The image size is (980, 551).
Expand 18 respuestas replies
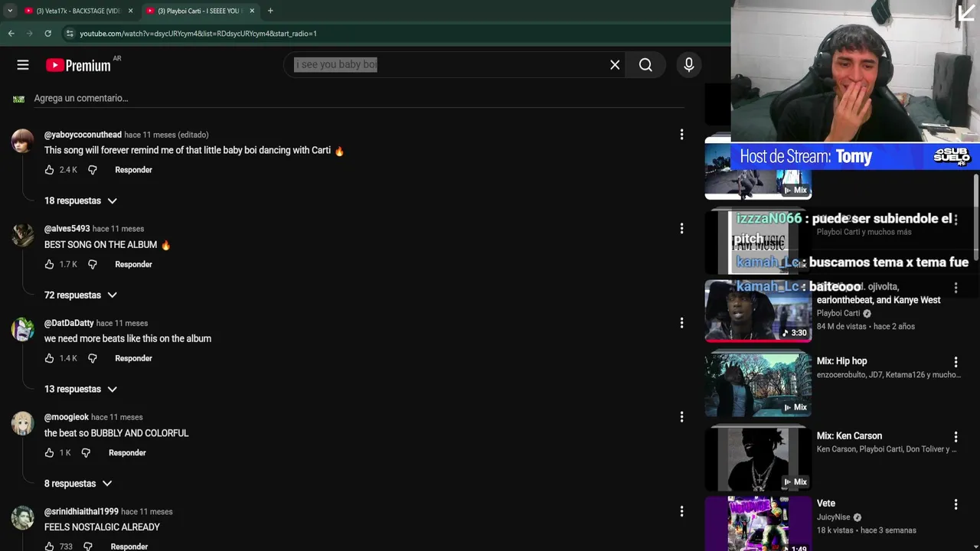pyautogui.click(x=80, y=201)
